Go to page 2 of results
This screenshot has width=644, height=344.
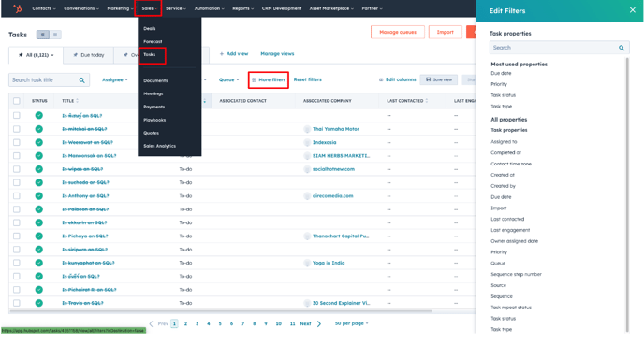pyautogui.click(x=185, y=324)
